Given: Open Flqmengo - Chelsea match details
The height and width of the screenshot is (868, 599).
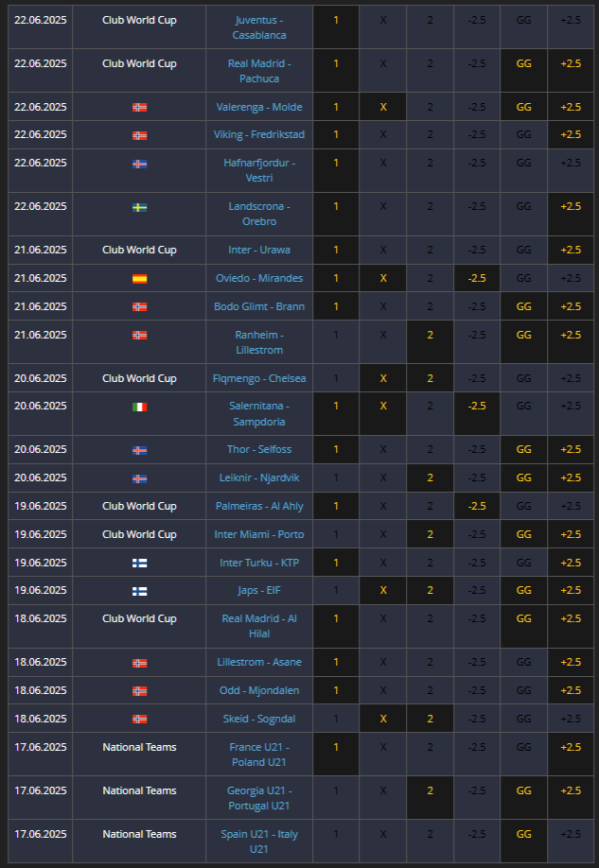Looking at the screenshot, I should (258, 378).
